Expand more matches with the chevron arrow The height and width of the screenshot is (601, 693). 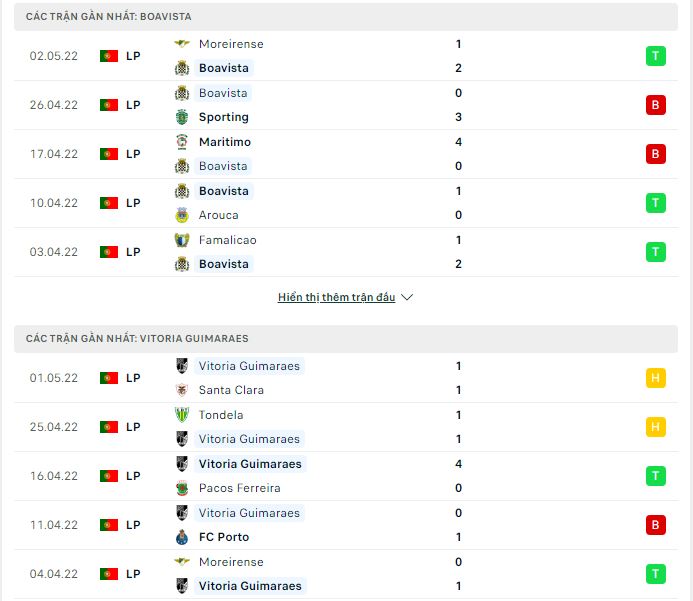pos(407,297)
